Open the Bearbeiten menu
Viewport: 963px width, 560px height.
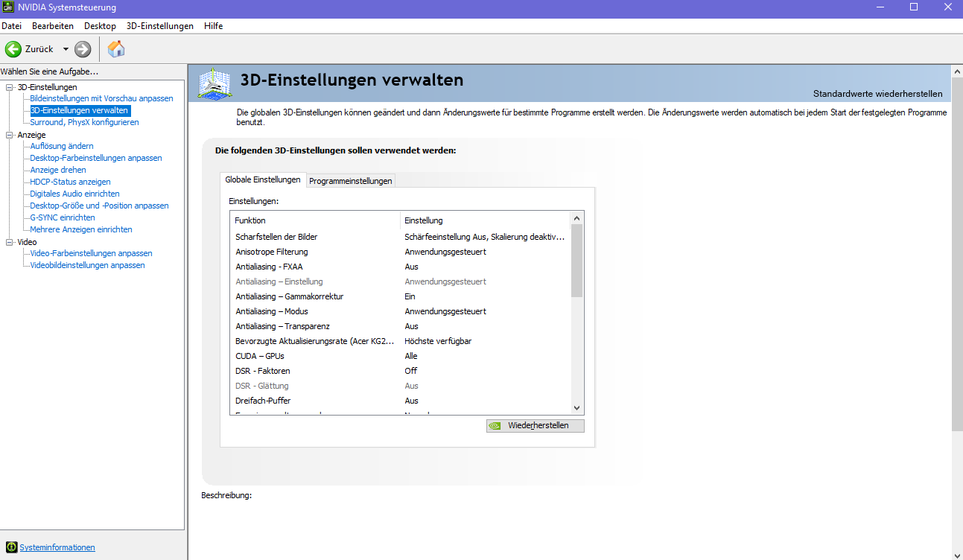pos(53,26)
